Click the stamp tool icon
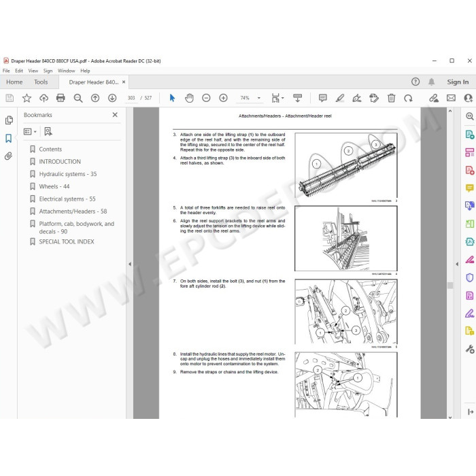The image size is (476, 476). pyautogui.click(x=374, y=98)
